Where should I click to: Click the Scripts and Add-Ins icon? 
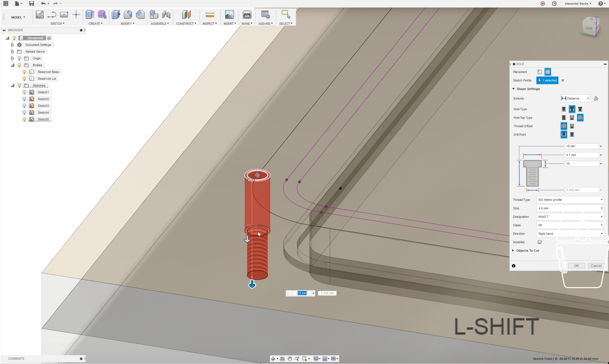tap(265, 15)
